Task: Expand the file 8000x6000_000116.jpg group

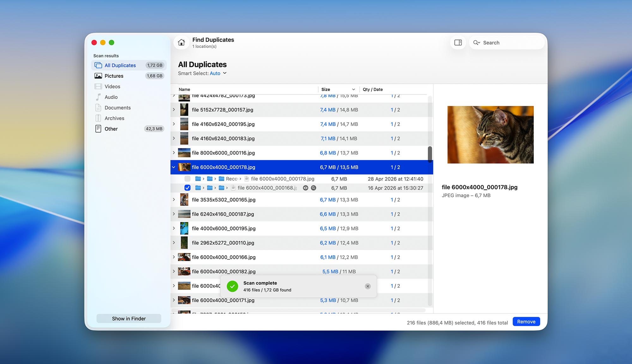Action: pos(173,153)
